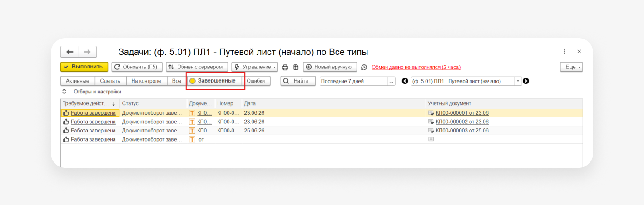Click thumbs-up icon in first row
The width and height of the screenshot is (644, 205).
(66, 113)
